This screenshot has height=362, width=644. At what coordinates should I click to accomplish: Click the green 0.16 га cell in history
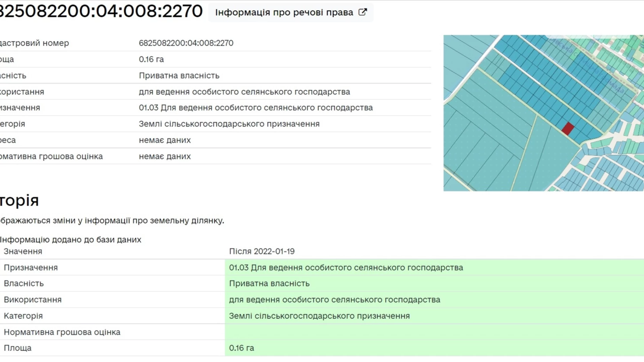[434, 348]
